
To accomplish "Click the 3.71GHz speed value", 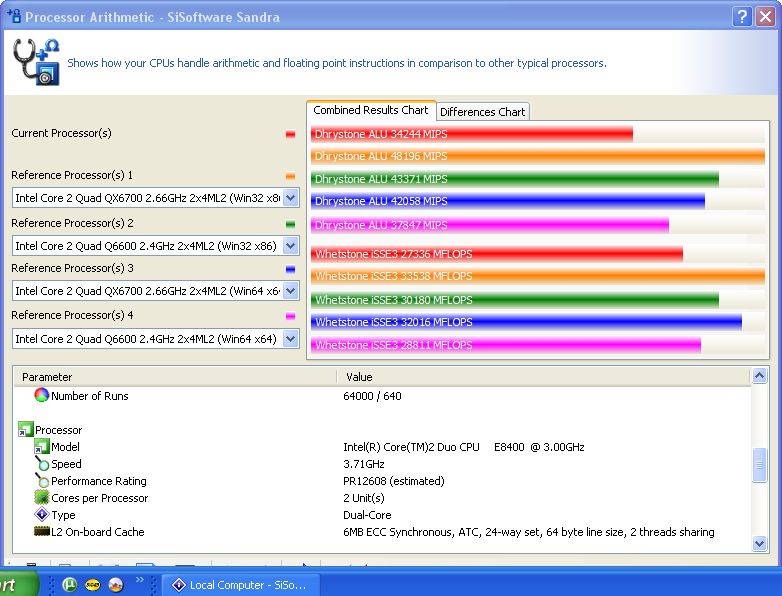I will [x=364, y=464].
